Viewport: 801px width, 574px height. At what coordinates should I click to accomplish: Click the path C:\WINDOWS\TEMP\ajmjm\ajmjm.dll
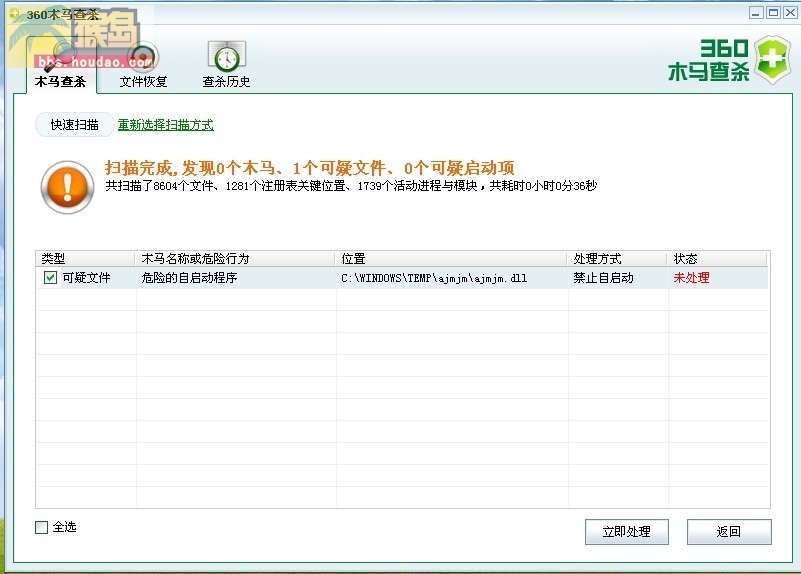pos(434,278)
